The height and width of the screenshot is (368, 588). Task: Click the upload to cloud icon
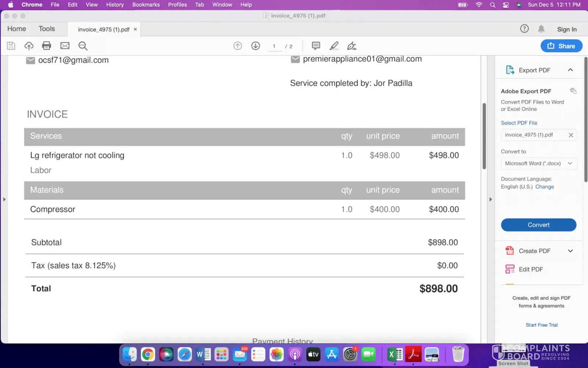coord(29,46)
